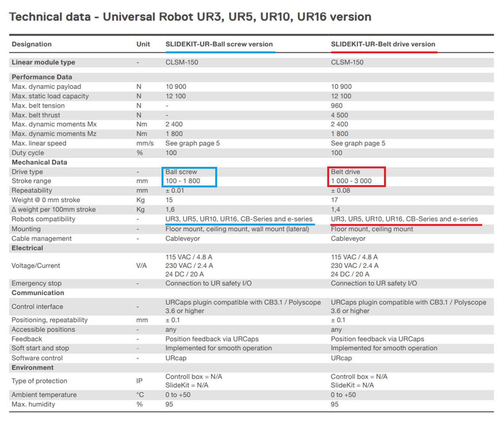Click the ± 0.01 repeatability value

point(174,190)
